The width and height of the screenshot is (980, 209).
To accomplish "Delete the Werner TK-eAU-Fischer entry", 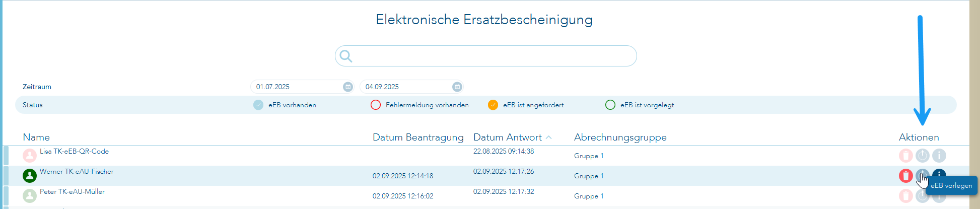I will coord(905,176).
